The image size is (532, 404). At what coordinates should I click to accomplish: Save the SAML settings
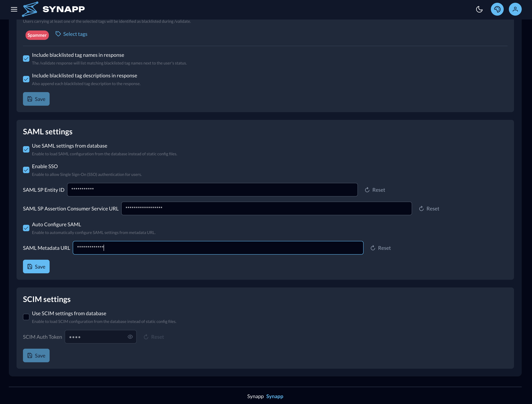[36, 266]
